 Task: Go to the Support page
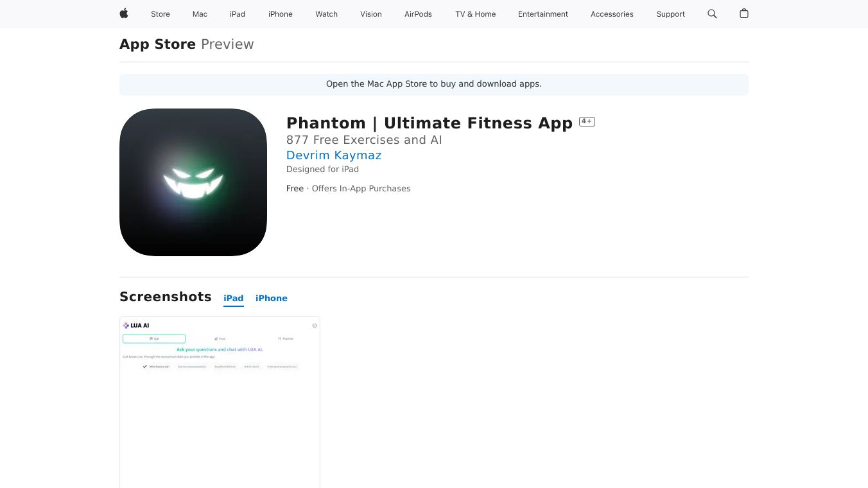pyautogui.click(x=671, y=14)
